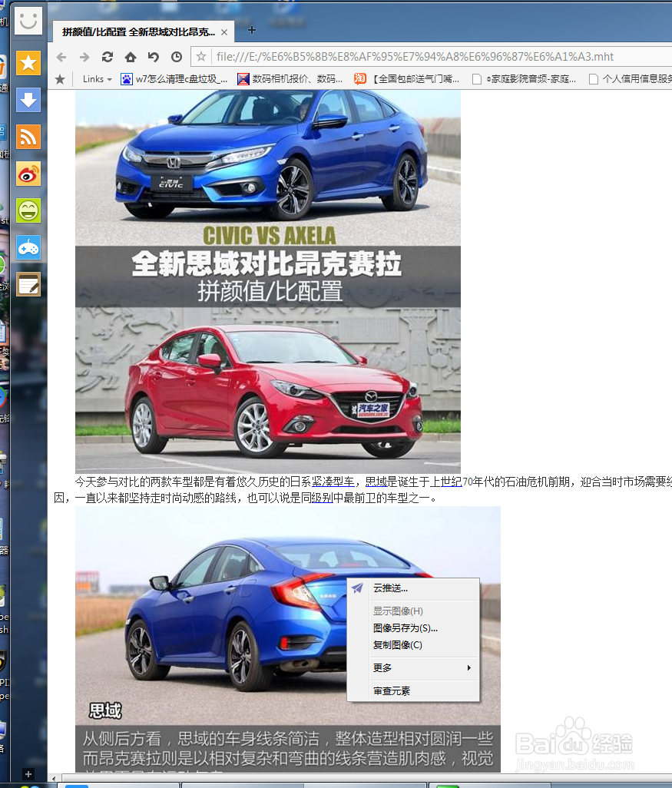The height and width of the screenshot is (788, 672).
Task: Open a new tab with plus button
Action: 252,30
